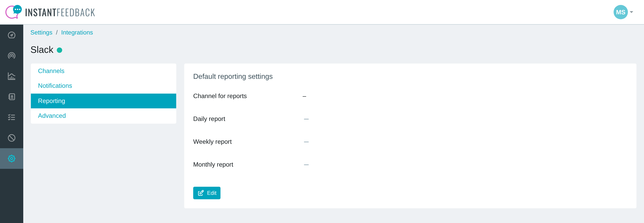Click the Monthly report label
644x223 pixels.
pyautogui.click(x=213, y=164)
